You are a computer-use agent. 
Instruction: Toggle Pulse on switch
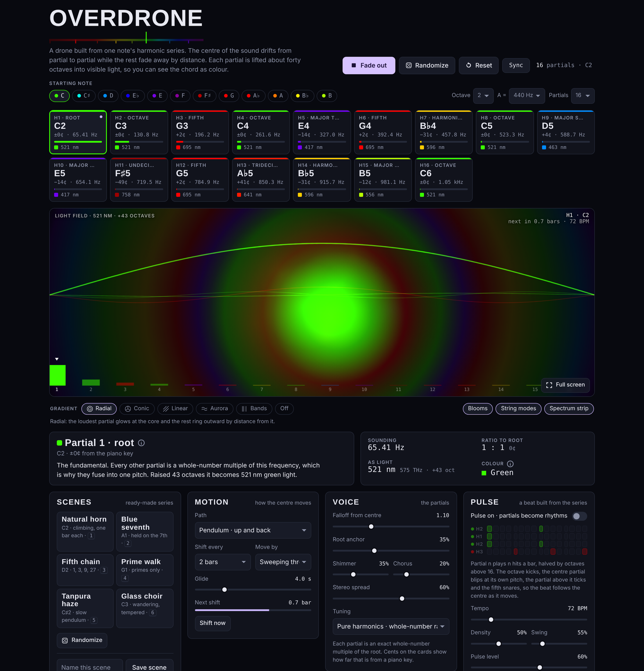(x=580, y=516)
